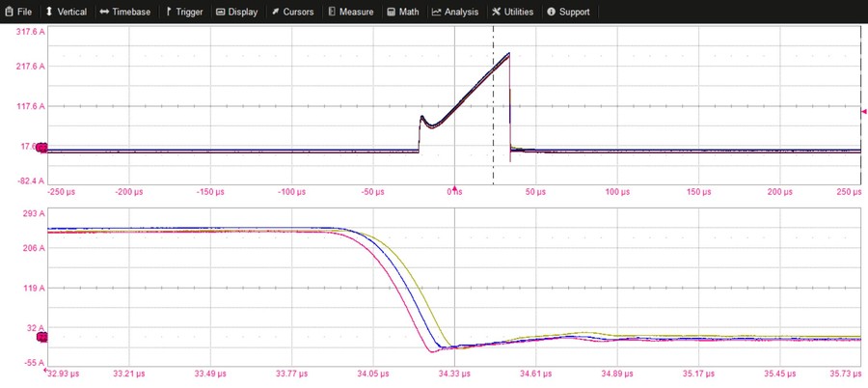Open the File menu
The image size is (868, 388).
(18, 12)
